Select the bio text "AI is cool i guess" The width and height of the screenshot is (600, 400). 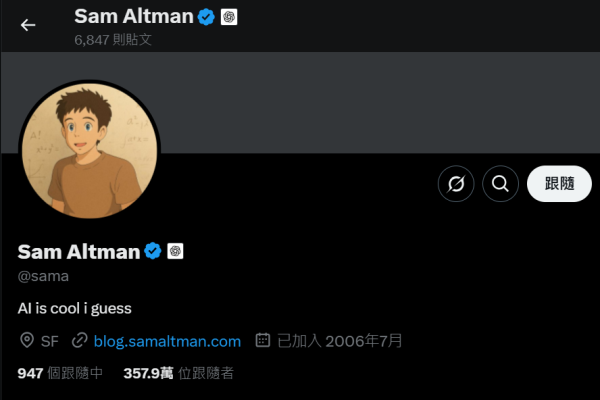tap(75, 308)
